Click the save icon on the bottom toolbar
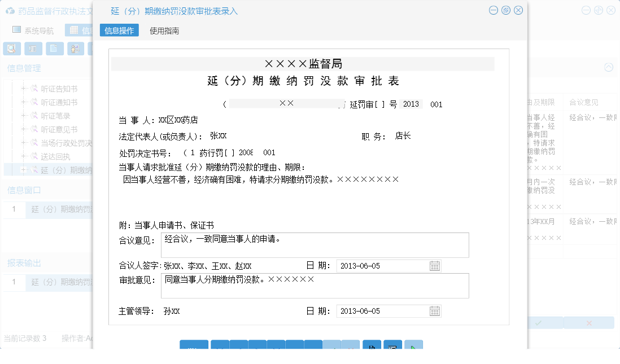 [372, 346]
